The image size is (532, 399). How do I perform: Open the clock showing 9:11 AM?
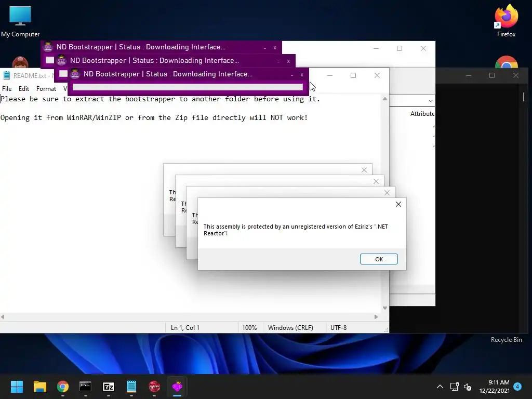point(495,387)
